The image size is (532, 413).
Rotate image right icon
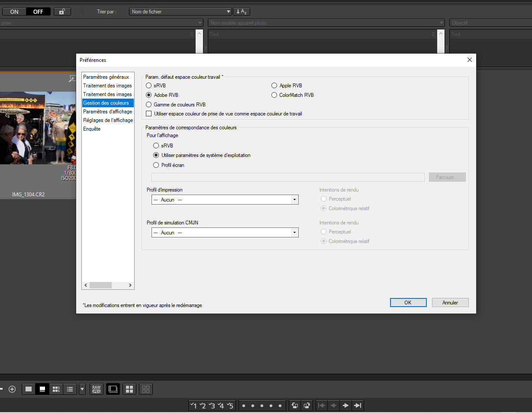(307, 405)
